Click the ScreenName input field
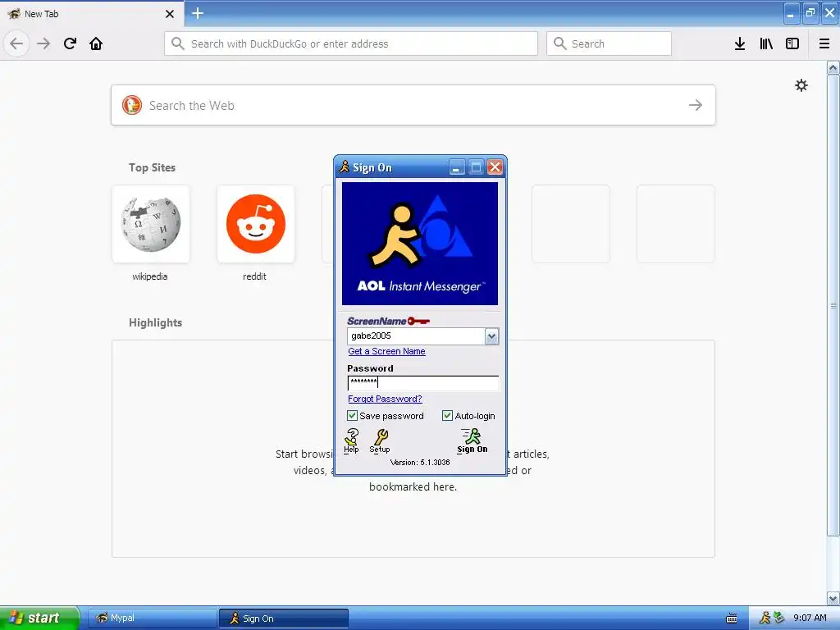Image resolution: width=840 pixels, height=630 pixels. point(416,336)
